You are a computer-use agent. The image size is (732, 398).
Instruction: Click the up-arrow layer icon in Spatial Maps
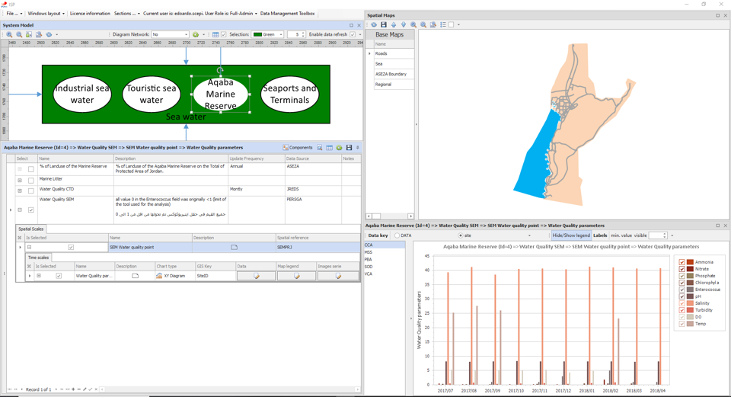pos(394,25)
